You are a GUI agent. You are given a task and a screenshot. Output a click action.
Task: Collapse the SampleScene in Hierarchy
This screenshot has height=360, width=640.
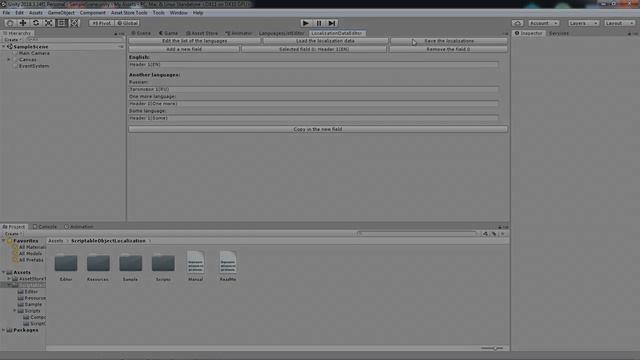click(x=4, y=47)
